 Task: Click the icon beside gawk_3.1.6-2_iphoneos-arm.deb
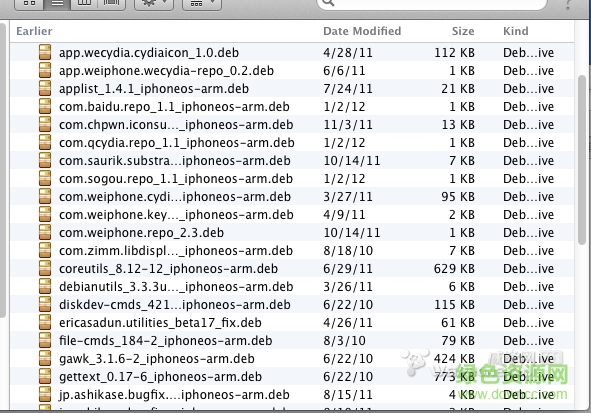pos(45,359)
